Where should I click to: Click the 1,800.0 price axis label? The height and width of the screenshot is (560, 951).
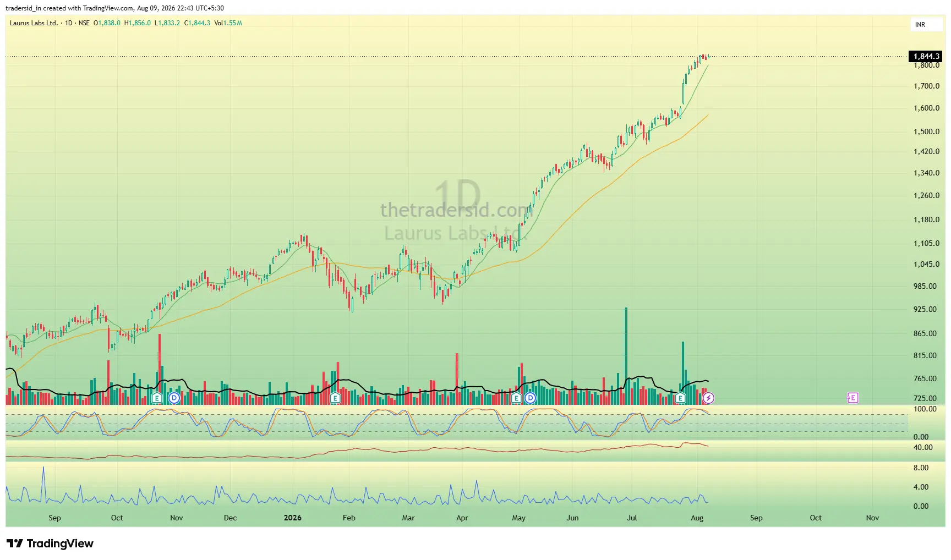click(x=927, y=65)
